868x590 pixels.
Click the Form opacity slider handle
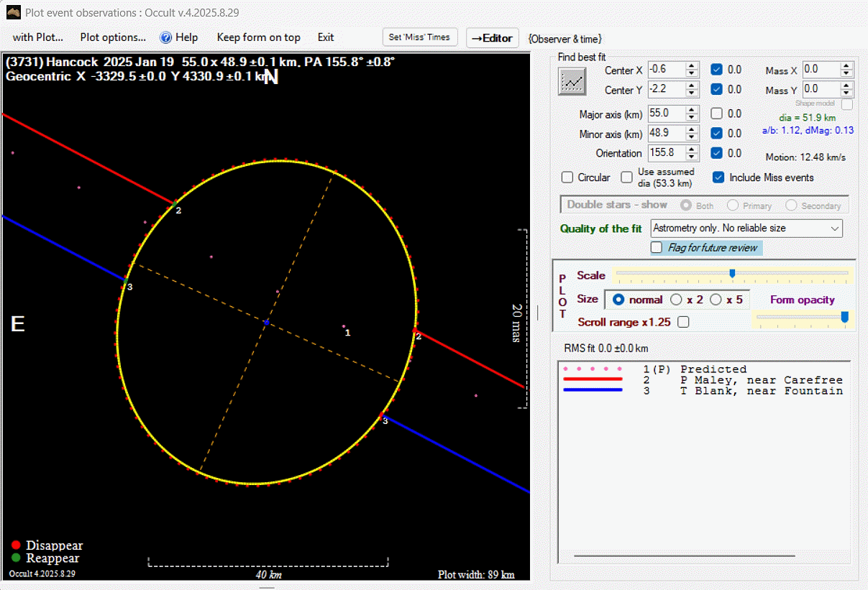[844, 317]
